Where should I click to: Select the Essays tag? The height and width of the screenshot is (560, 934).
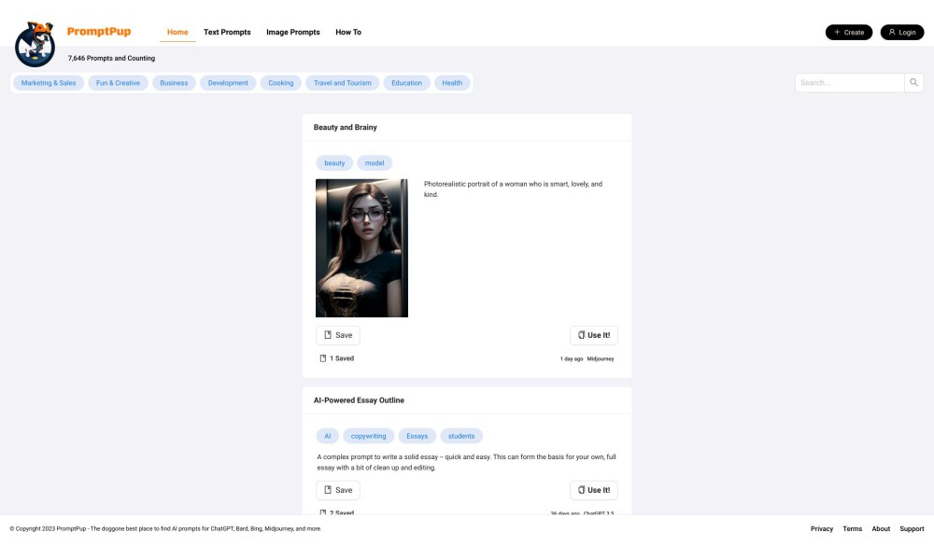point(417,436)
